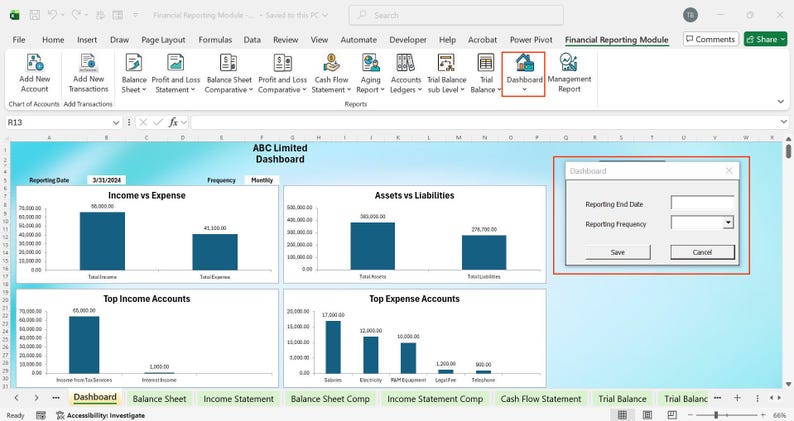Confirm formula entry with checkmark icon

[x=158, y=122]
